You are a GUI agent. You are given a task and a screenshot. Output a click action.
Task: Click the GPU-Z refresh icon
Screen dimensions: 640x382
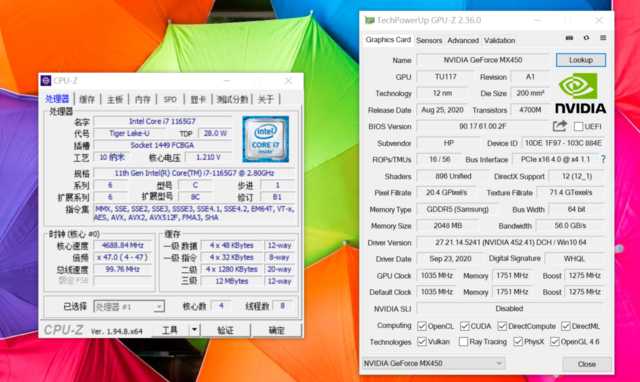(586, 38)
